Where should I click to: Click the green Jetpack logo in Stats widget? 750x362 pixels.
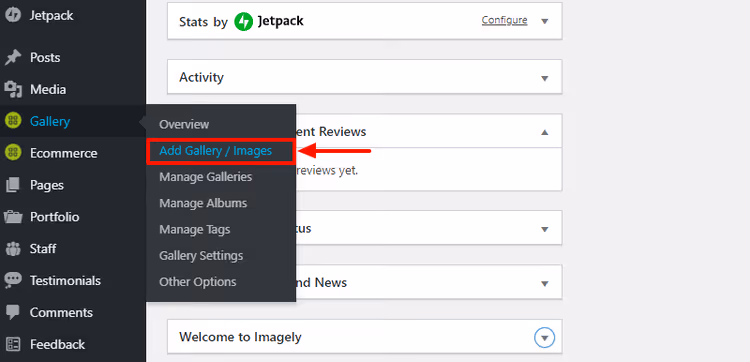click(x=243, y=22)
